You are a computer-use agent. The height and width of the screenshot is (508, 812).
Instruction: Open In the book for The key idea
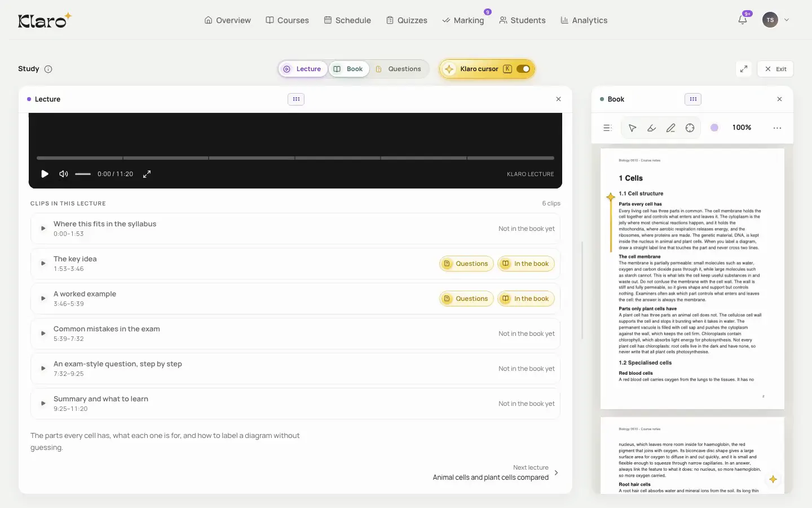click(526, 264)
